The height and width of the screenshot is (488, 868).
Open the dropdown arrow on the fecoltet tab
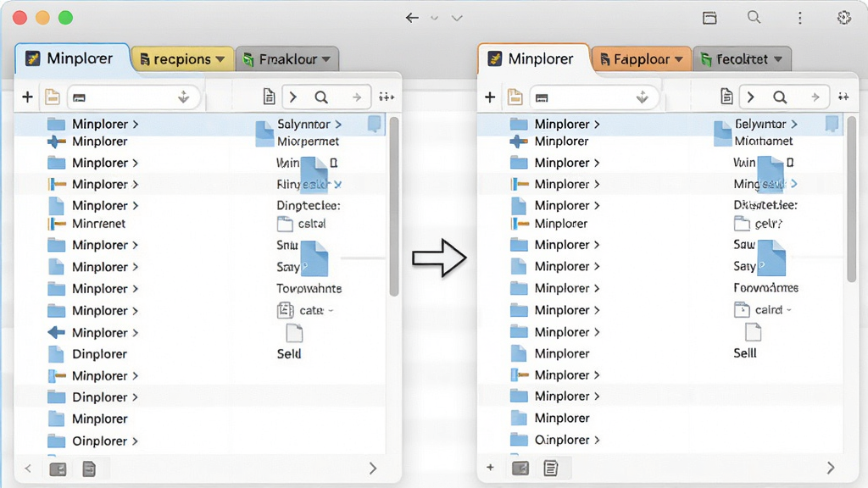[x=778, y=59]
